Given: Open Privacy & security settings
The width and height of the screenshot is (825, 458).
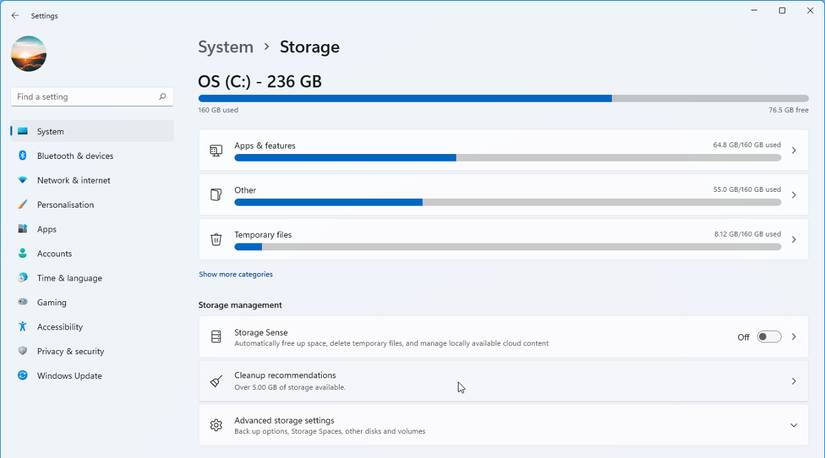Looking at the screenshot, I should 92,351.
